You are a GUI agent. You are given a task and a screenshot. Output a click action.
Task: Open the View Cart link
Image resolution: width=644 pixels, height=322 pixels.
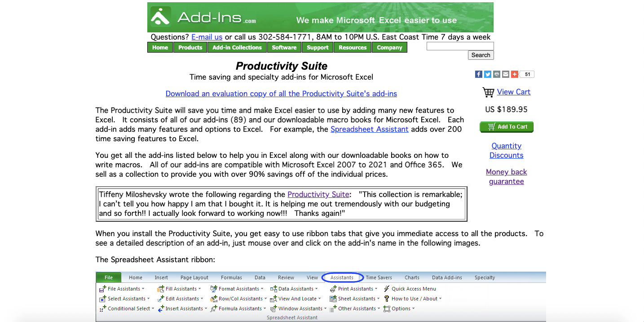click(514, 92)
